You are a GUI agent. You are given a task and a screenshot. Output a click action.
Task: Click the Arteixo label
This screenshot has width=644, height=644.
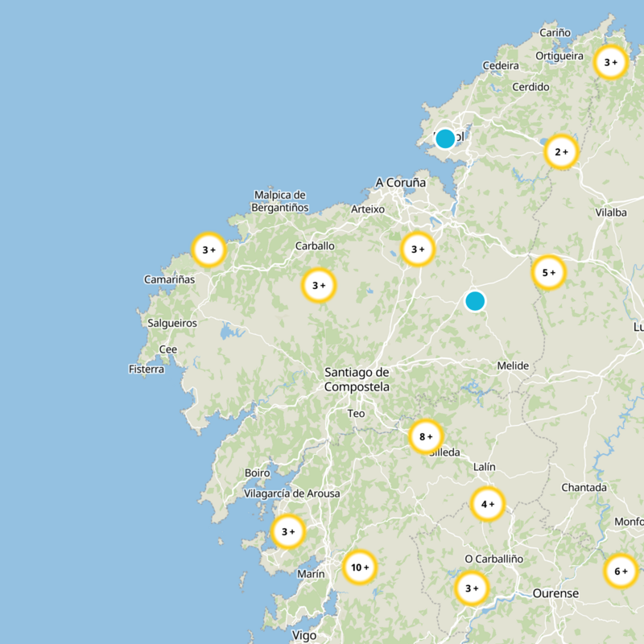[368, 209]
